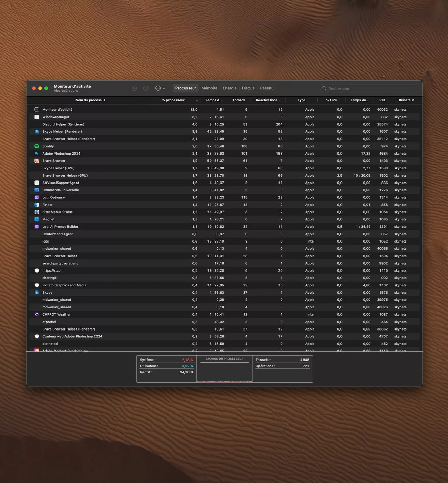Select the Skype Helper (GPU) row
448x483 pixels.
224,168
